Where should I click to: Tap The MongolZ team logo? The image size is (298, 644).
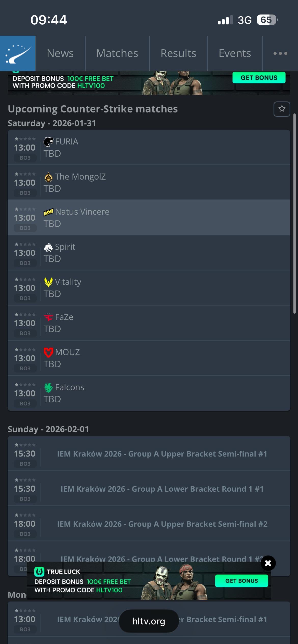(x=48, y=177)
